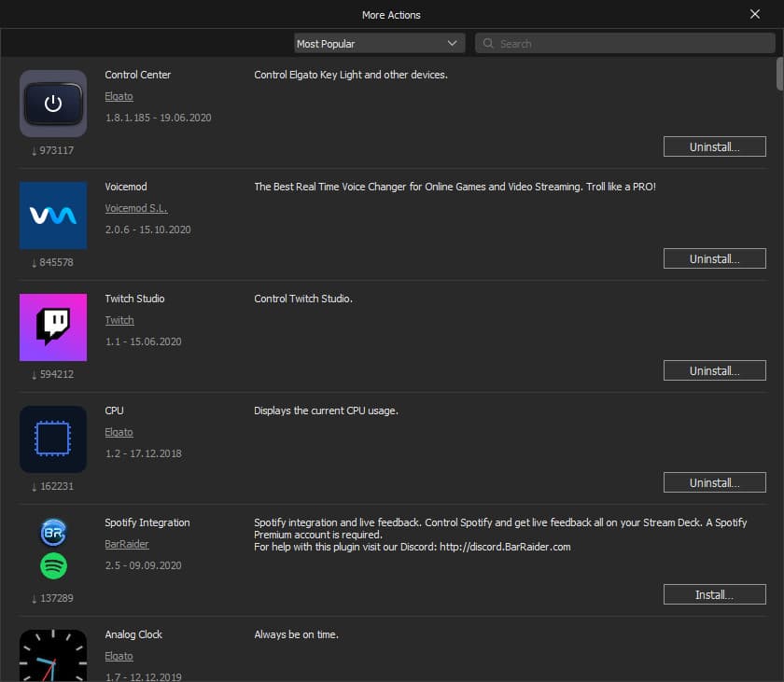Click the CPU plugin icon

click(x=53, y=439)
